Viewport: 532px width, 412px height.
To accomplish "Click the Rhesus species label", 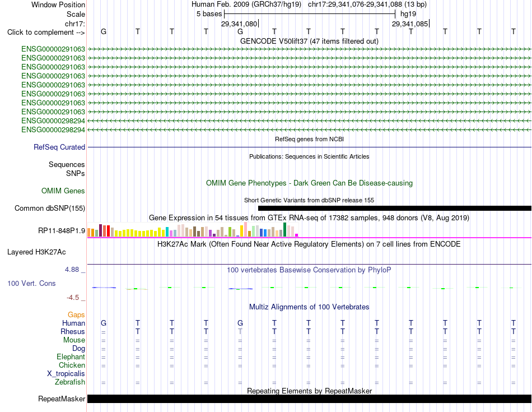I will point(73,331).
